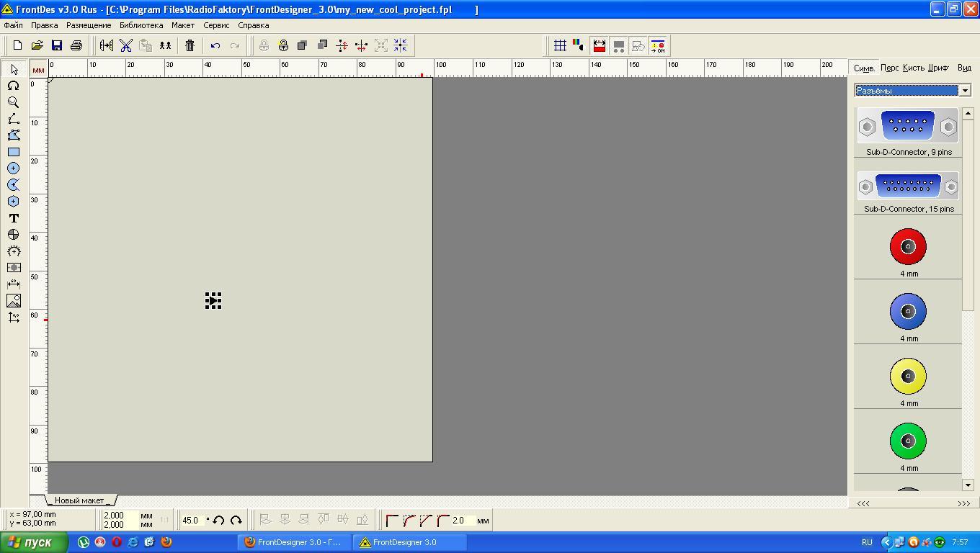Open a project with the folder icon
980x553 pixels.
point(37,45)
